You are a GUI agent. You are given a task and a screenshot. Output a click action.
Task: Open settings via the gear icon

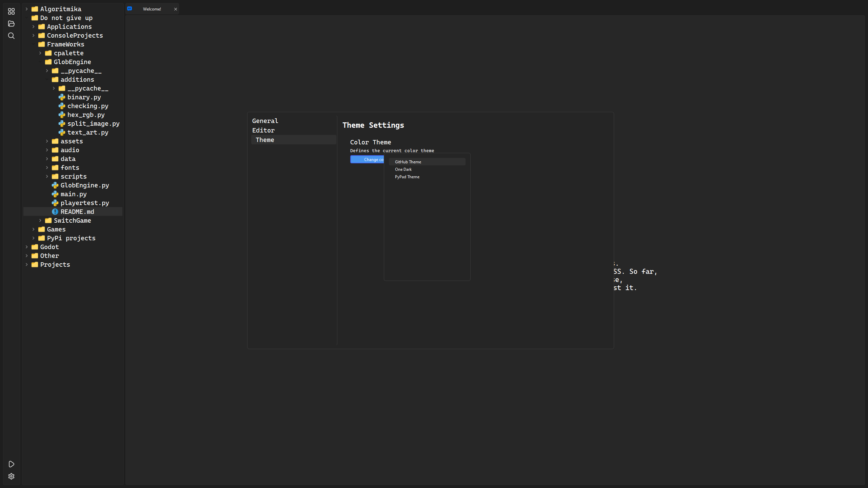point(11,476)
